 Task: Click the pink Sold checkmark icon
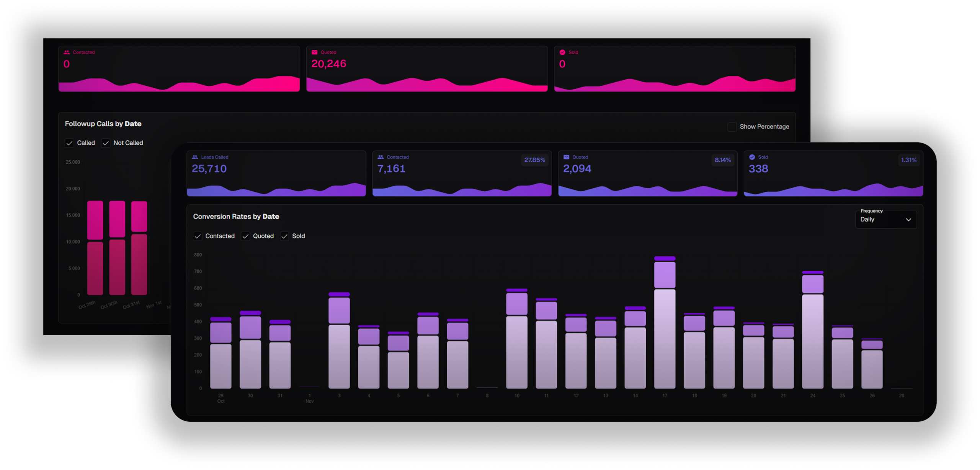[562, 52]
